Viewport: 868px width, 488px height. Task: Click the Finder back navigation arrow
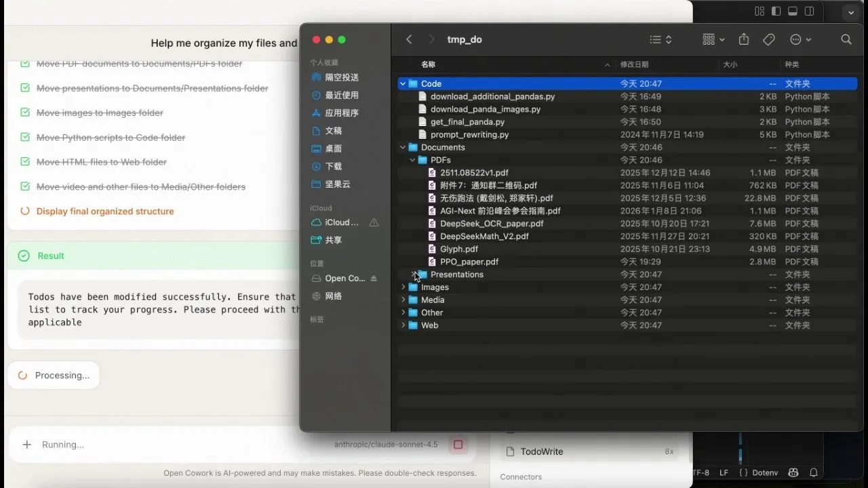(409, 39)
